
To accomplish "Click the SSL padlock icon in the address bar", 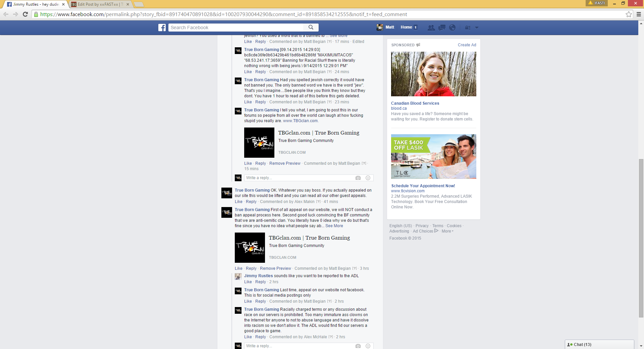I will 36,14.
